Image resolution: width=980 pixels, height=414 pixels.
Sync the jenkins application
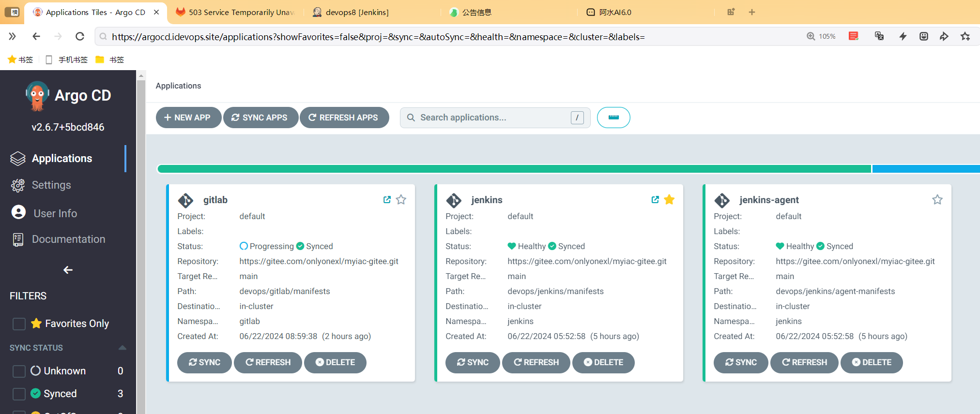[473, 363]
